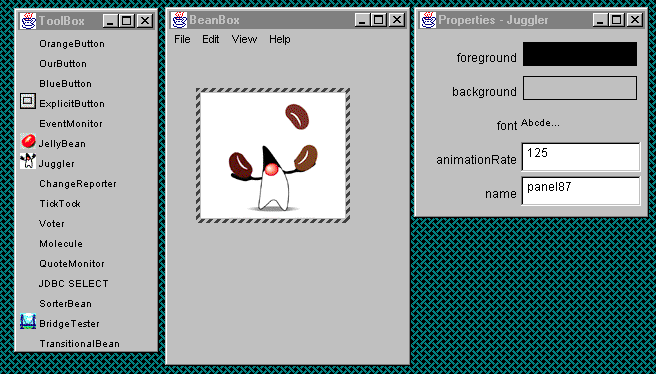
Task: Click the Java cup icon in Properties title
Action: [428, 20]
